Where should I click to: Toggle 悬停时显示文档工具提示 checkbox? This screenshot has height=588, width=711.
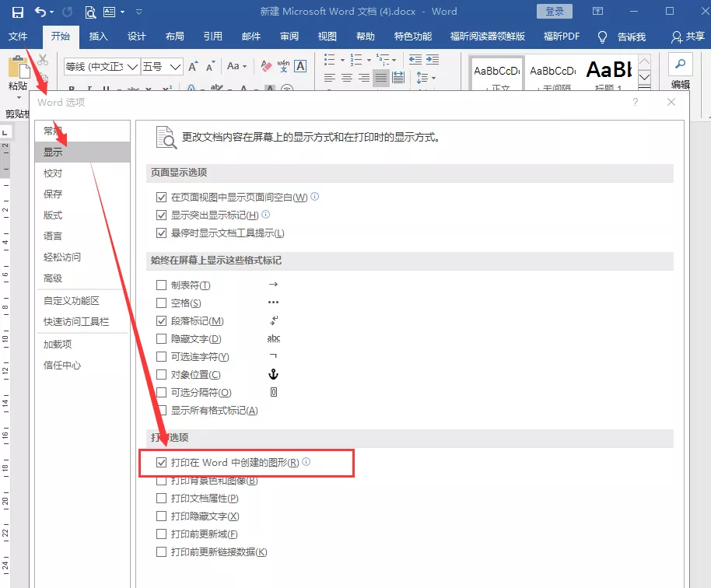(161, 233)
